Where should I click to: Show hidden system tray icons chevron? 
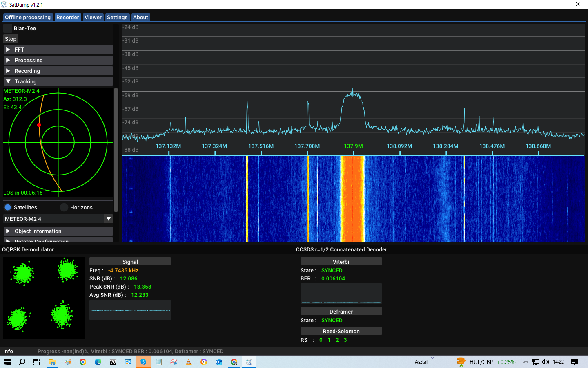526,362
